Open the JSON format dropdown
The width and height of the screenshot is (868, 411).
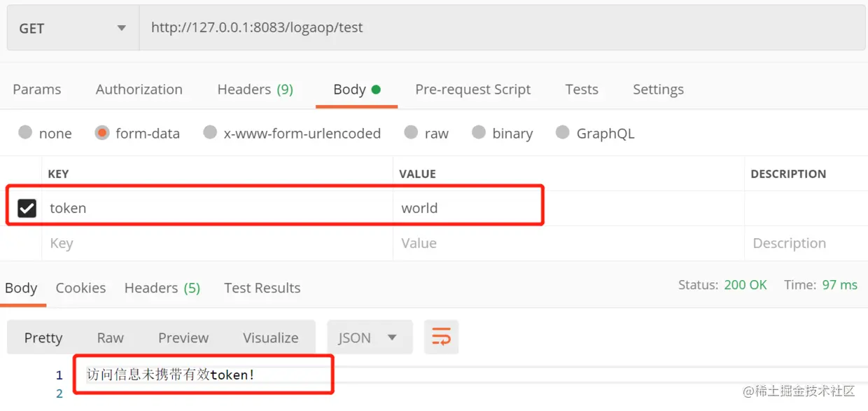(x=370, y=337)
